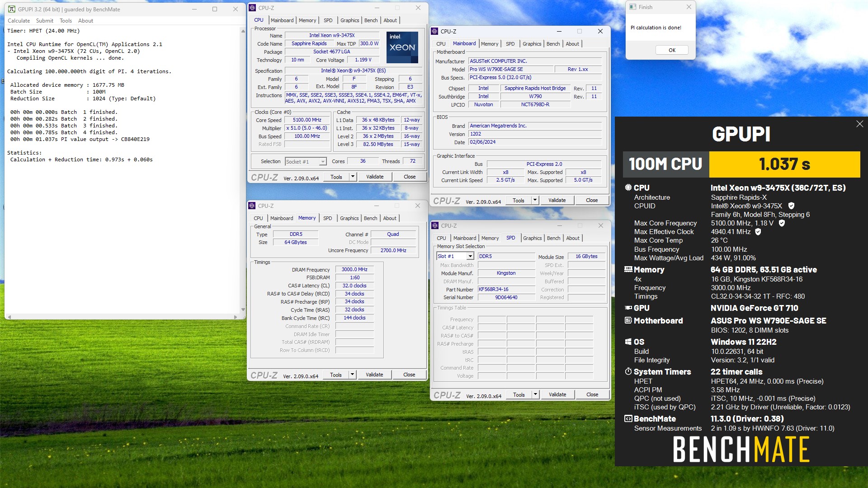Image resolution: width=868 pixels, height=488 pixels.
Task: Click the GPUPI vertical scrollbar up arrow
Action: (x=243, y=31)
